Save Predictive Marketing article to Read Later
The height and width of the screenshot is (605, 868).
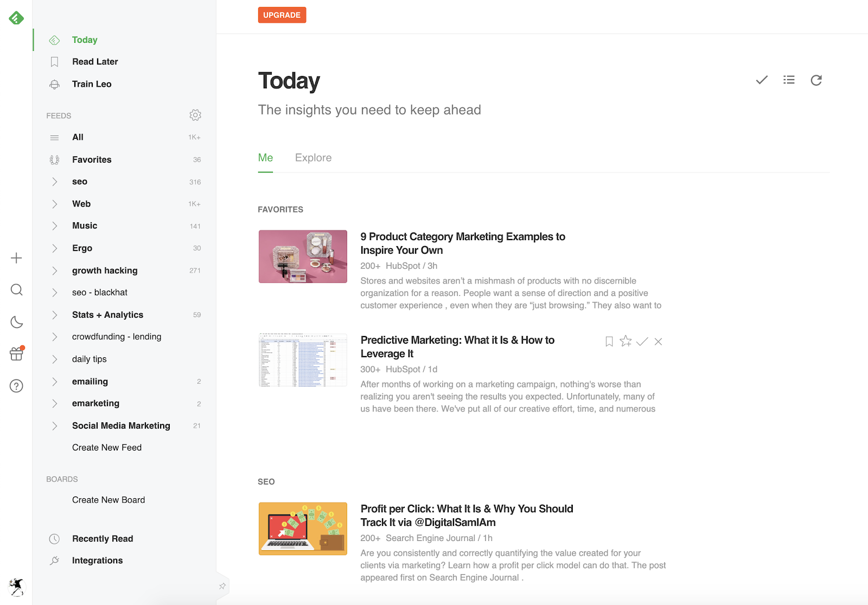click(x=609, y=342)
